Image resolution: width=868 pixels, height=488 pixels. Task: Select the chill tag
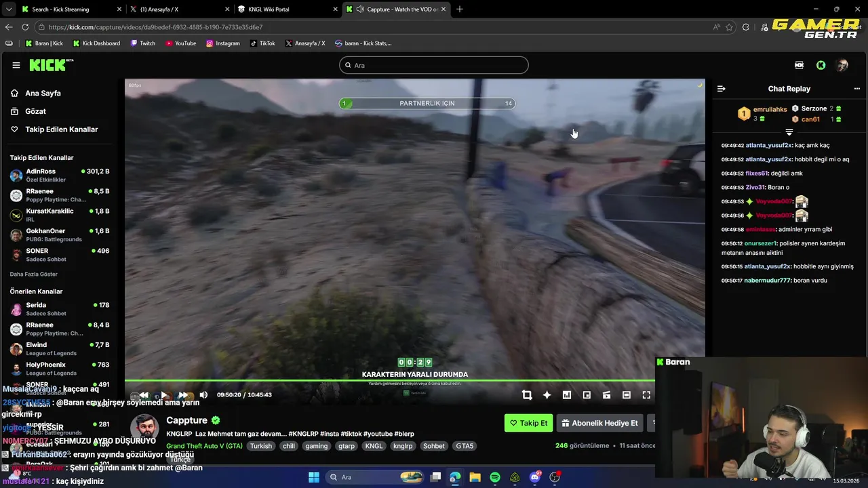coord(289,446)
